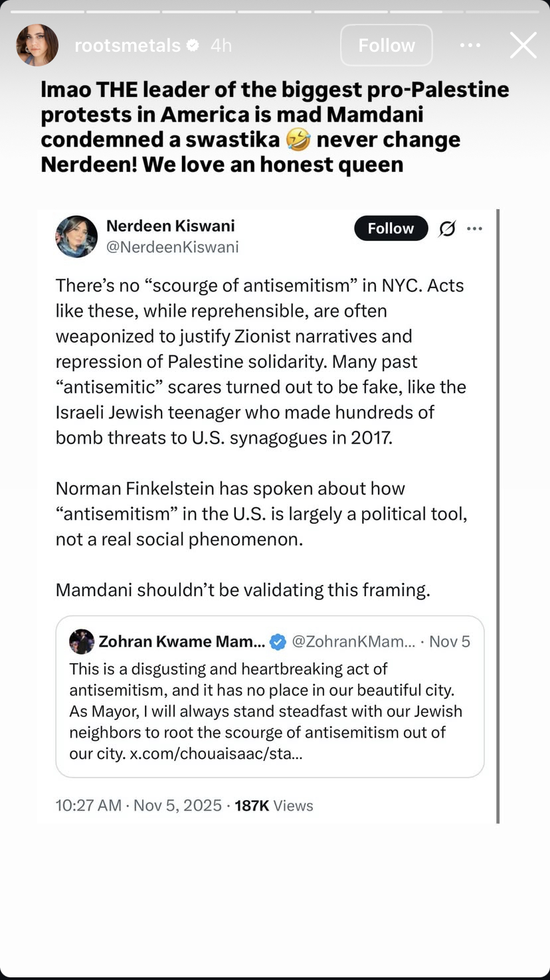The height and width of the screenshot is (980, 550).
Task: Click the laughing emoji in caption
Action: (298, 140)
